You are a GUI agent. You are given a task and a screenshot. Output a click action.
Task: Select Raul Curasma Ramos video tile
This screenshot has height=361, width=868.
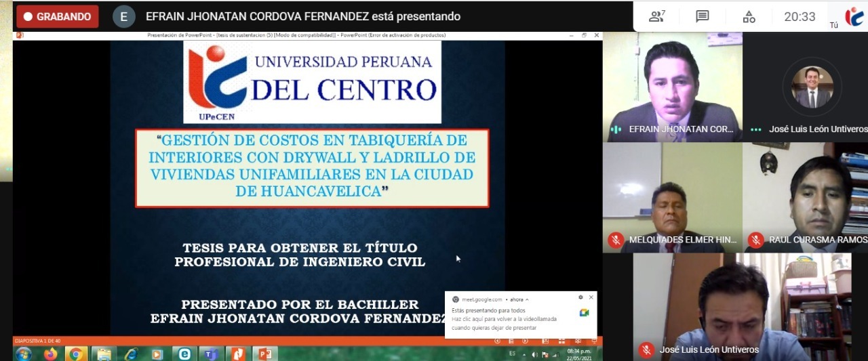point(806,197)
